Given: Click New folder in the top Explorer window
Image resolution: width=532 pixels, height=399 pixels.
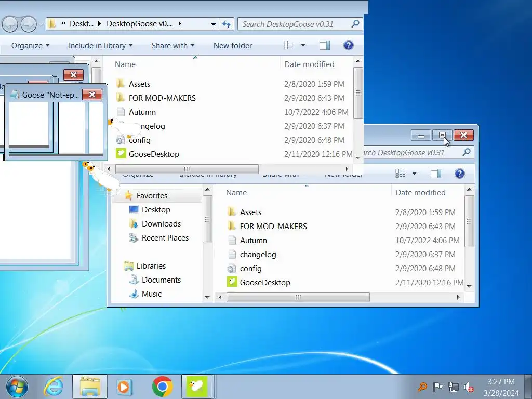Looking at the screenshot, I should [232, 46].
